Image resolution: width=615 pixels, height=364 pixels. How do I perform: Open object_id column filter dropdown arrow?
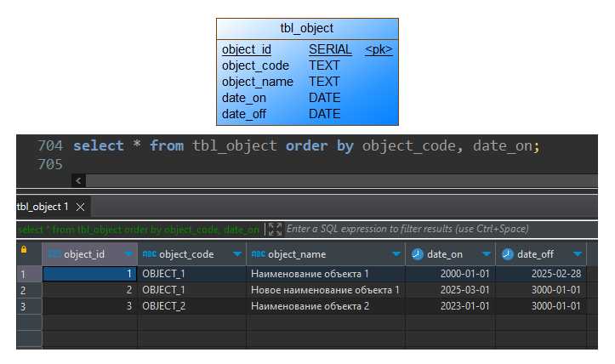coord(128,254)
